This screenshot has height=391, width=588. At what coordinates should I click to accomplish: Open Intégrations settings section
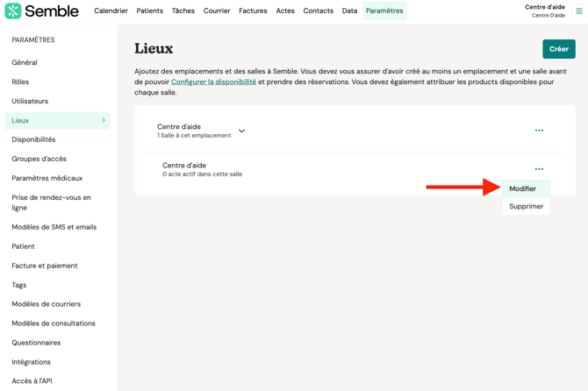[31, 362]
